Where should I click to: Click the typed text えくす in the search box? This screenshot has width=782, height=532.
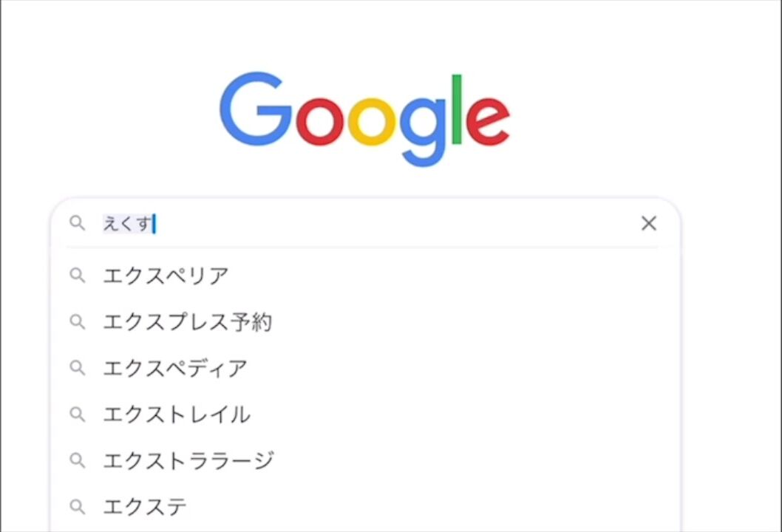[126, 223]
